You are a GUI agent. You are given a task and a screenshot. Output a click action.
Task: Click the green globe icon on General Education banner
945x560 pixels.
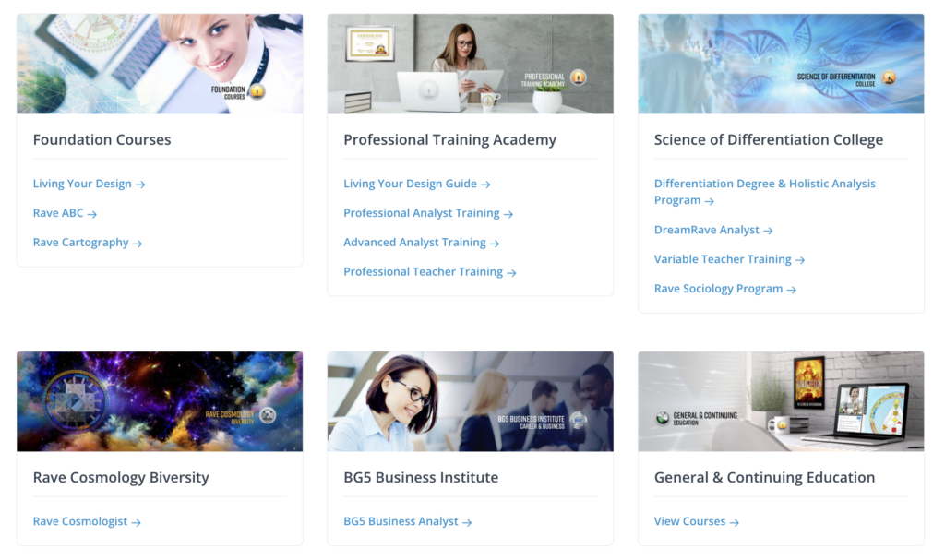click(663, 418)
